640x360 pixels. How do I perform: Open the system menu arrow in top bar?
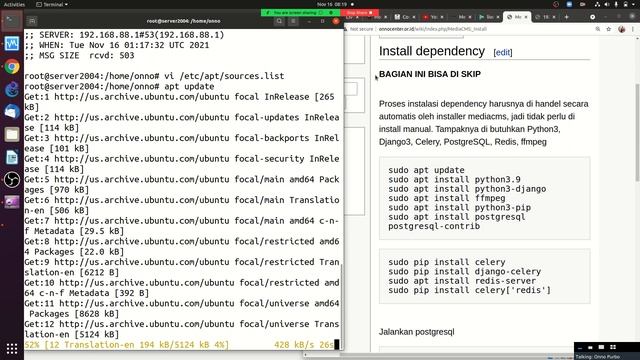[x=633, y=4]
